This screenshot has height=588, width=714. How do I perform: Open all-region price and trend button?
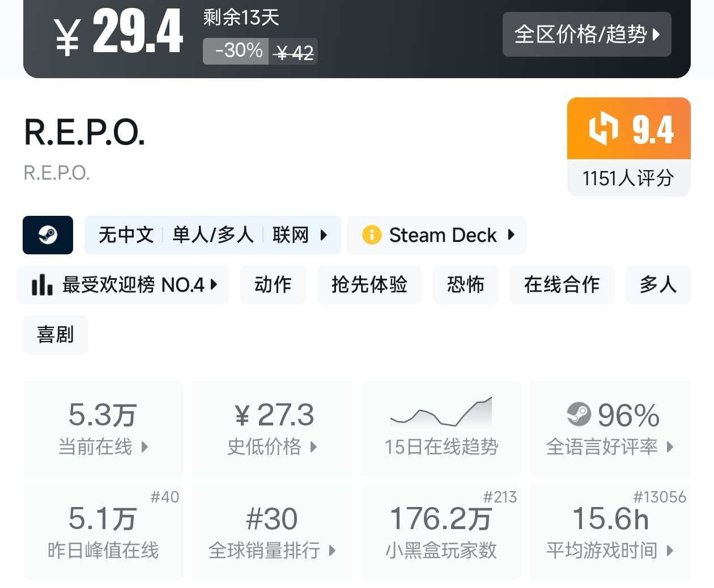pyautogui.click(x=586, y=35)
